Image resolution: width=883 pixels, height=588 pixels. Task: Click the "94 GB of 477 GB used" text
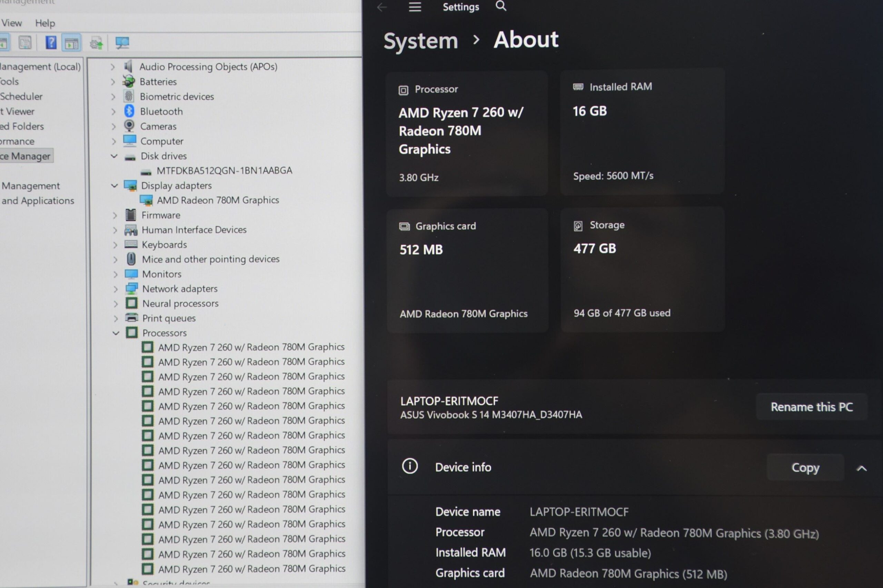click(622, 313)
